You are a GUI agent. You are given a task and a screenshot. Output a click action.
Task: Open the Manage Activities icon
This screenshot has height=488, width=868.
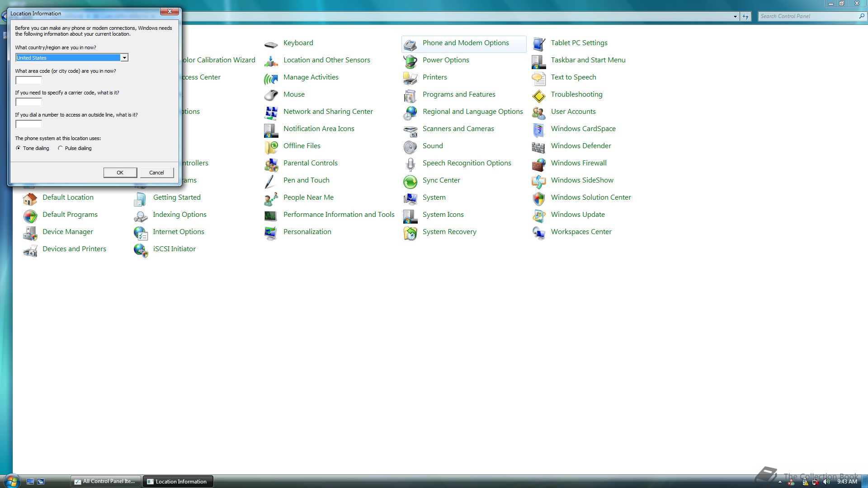coord(271,78)
